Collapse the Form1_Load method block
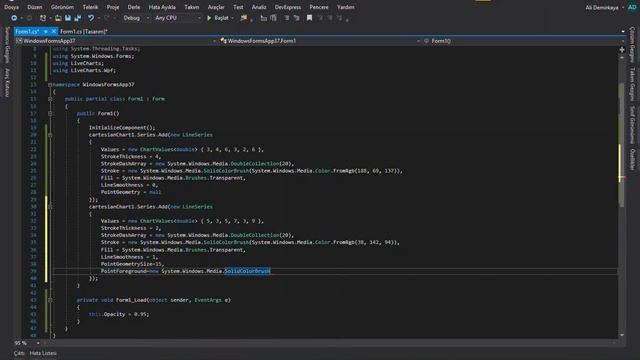Screen dimensions: 640x360 [x=50, y=300]
